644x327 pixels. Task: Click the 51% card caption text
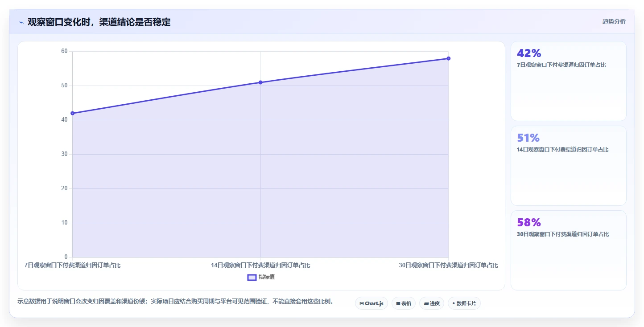click(562, 150)
